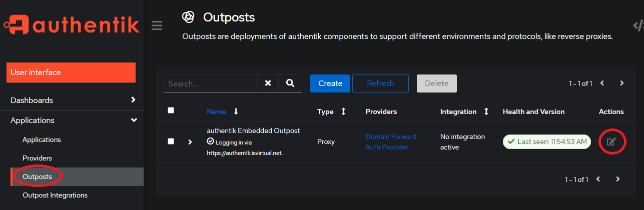Click the Outposts page header icon
Image resolution: width=644 pixels, height=210 pixels.
(188, 17)
